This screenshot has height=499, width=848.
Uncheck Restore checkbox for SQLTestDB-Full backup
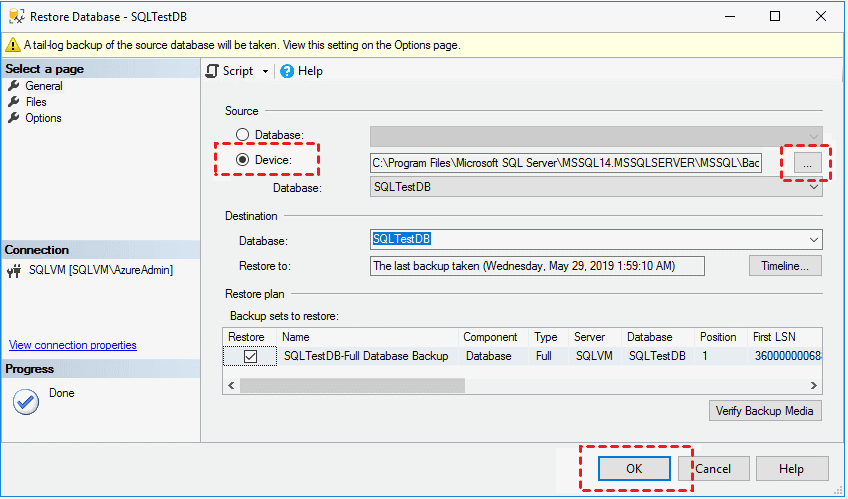point(250,356)
